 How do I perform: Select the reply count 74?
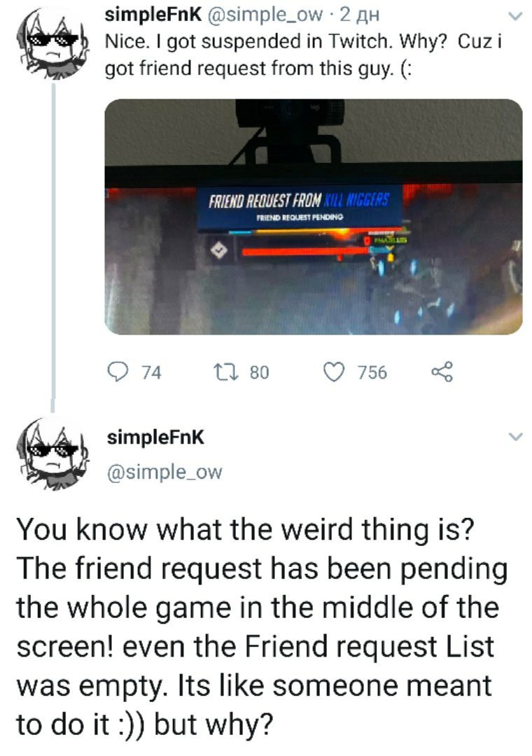click(151, 372)
